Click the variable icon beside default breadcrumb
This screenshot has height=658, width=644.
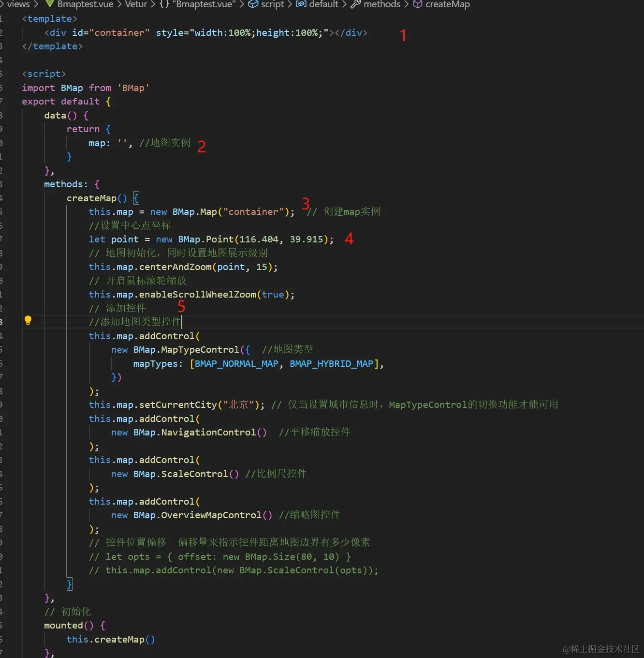(301, 4)
